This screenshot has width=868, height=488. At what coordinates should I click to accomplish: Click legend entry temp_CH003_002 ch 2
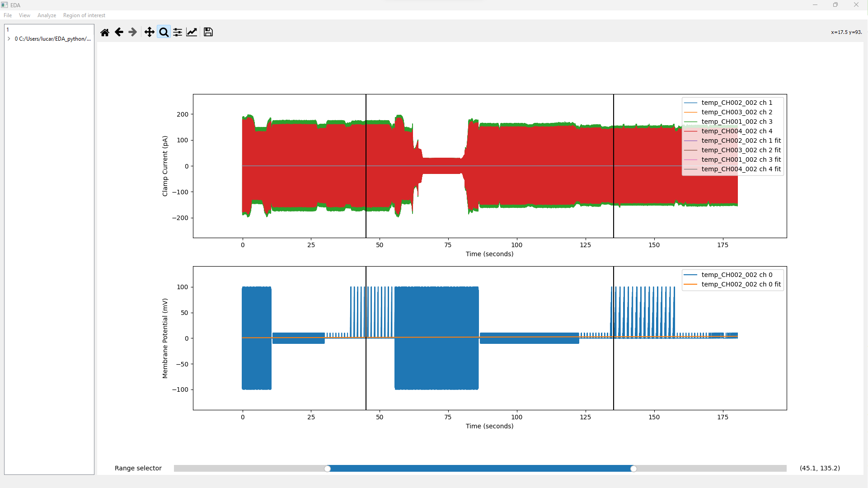732,112
